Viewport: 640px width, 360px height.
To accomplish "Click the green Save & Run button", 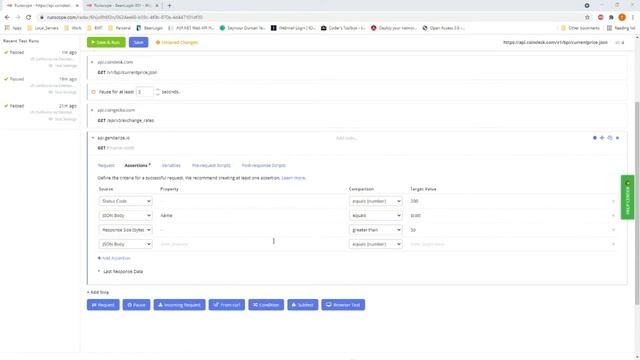I will tap(106, 42).
